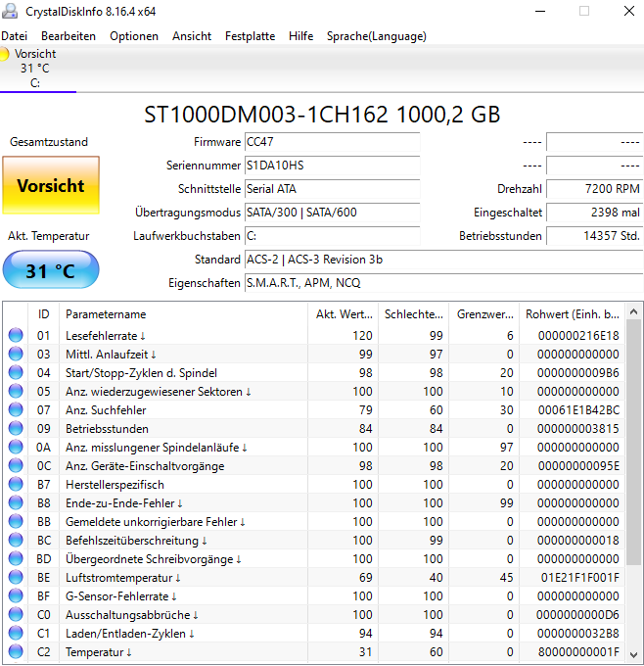Click the Drehzahl field 7200 RPM
The image size is (644, 666).
594,189
